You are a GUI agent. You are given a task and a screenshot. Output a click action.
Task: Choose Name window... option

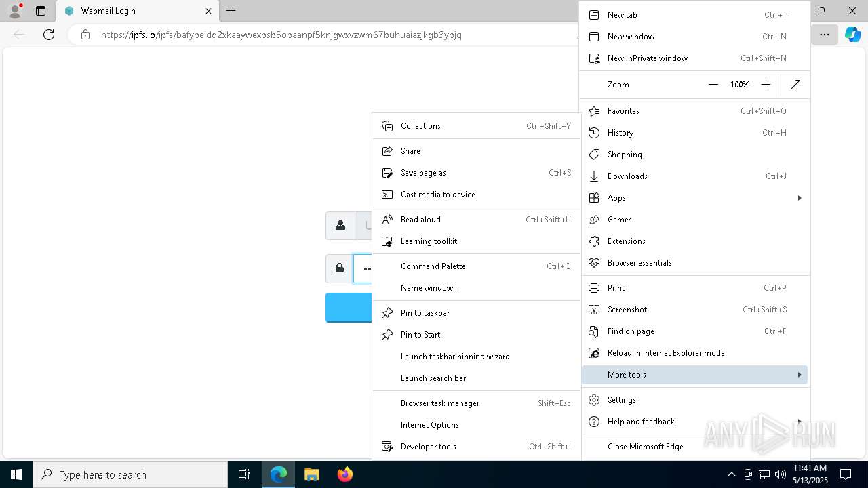476,287
